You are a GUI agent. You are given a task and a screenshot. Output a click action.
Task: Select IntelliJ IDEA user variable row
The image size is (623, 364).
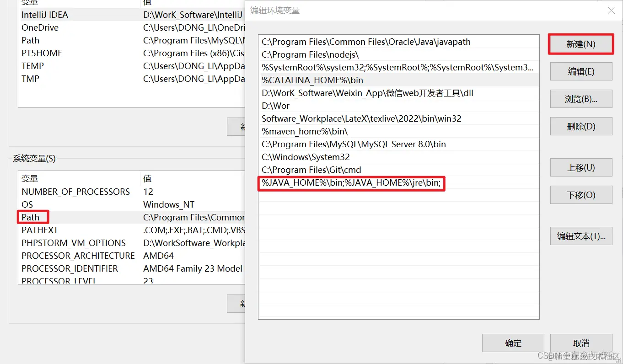pyautogui.click(x=132, y=15)
